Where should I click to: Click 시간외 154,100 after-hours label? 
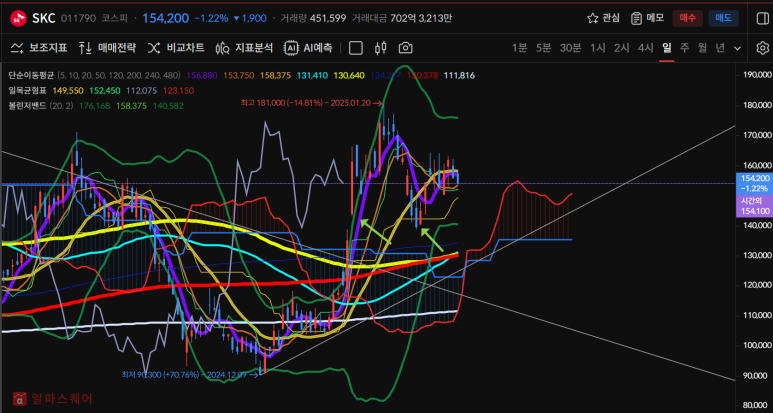[754, 206]
